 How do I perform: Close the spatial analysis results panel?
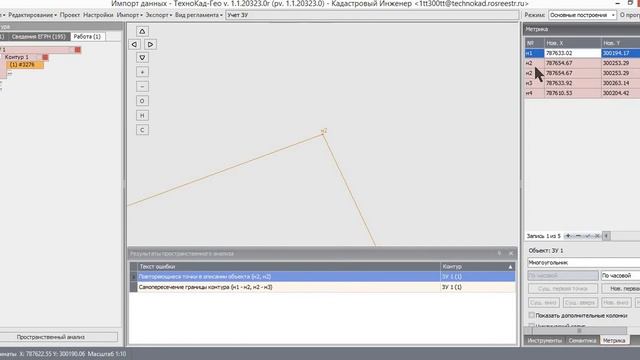(511, 253)
